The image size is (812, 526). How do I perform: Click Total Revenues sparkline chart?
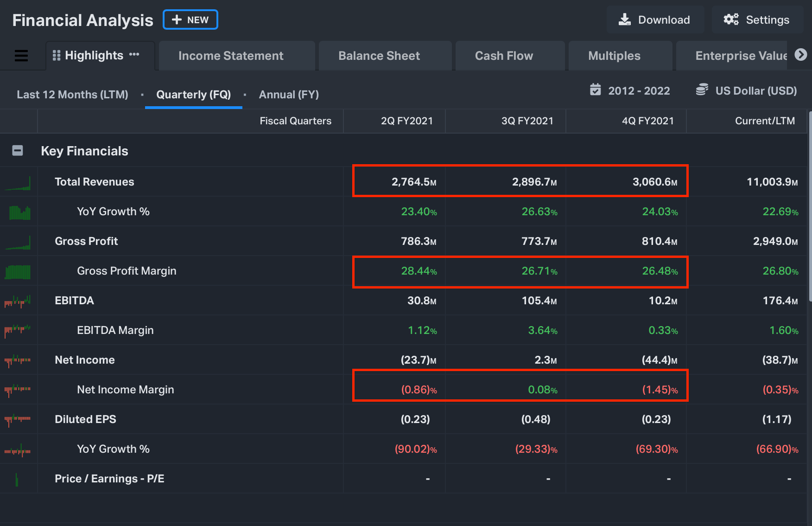click(x=18, y=183)
